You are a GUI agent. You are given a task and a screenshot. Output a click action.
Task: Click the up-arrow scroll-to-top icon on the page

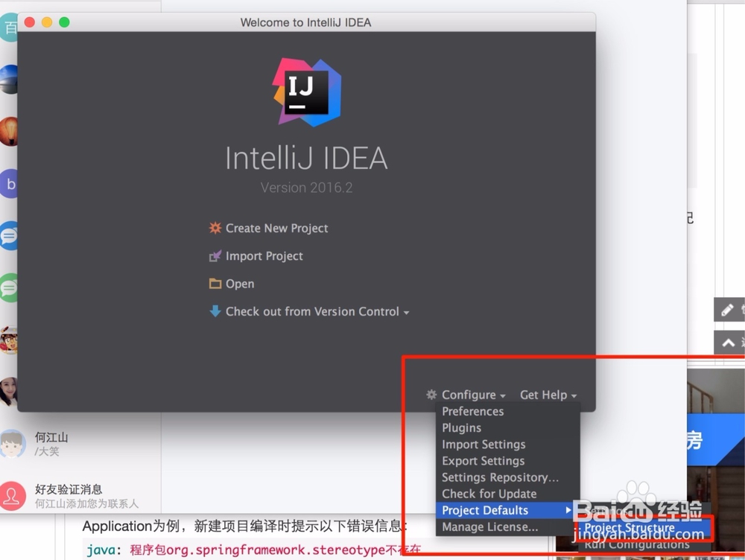(x=728, y=343)
